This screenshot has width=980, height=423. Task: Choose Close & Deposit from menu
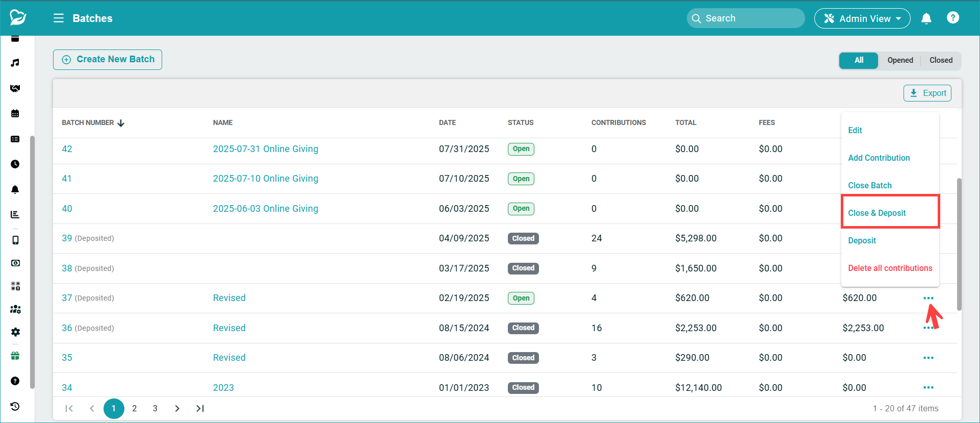[x=876, y=213]
